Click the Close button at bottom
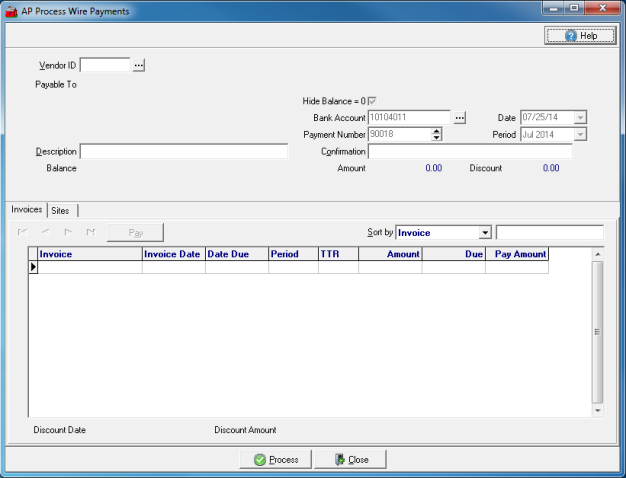This screenshot has height=478, width=626. (350, 459)
